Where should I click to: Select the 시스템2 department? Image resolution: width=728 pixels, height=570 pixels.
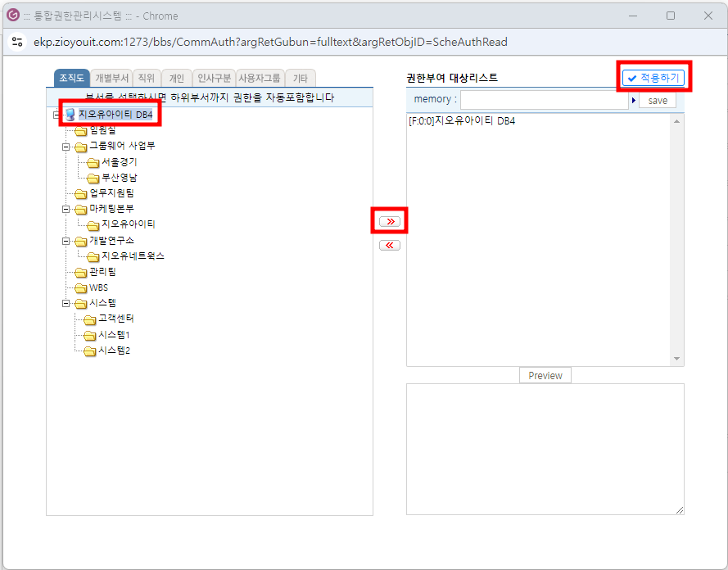114,351
